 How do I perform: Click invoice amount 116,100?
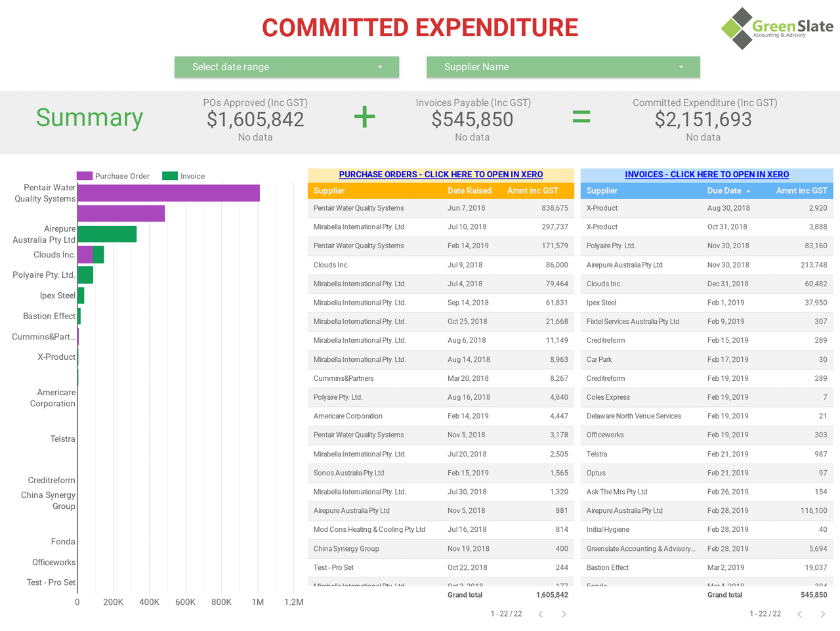tap(814, 511)
